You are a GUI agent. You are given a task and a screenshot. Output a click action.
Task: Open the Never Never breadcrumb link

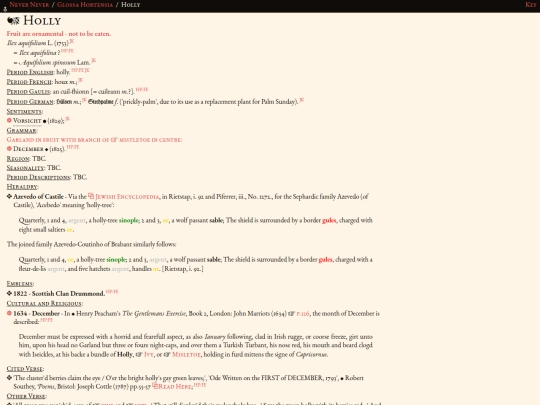pyautogui.click(x=29, y=4)
